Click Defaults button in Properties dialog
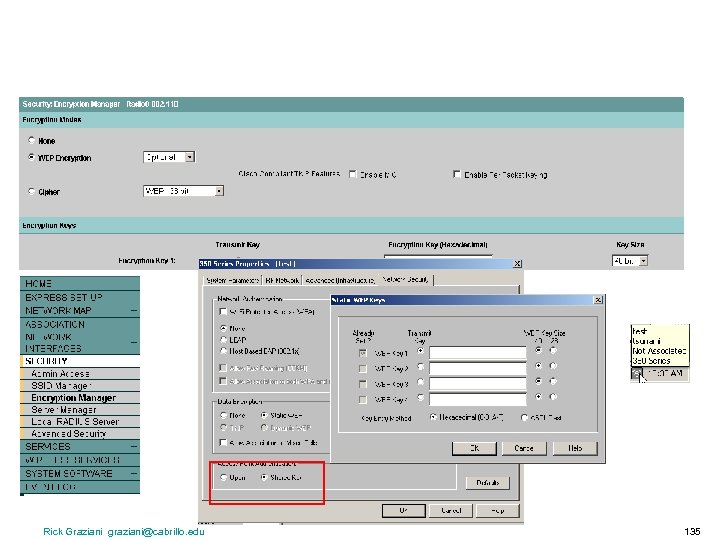Viewport: 720px width, 540px height. tap(488, 483)
